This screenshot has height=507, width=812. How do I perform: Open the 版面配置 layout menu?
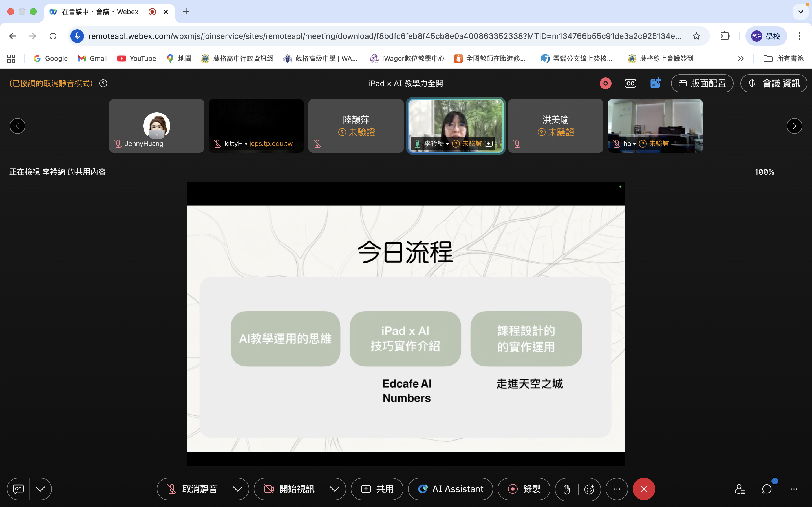pos(702,83)
